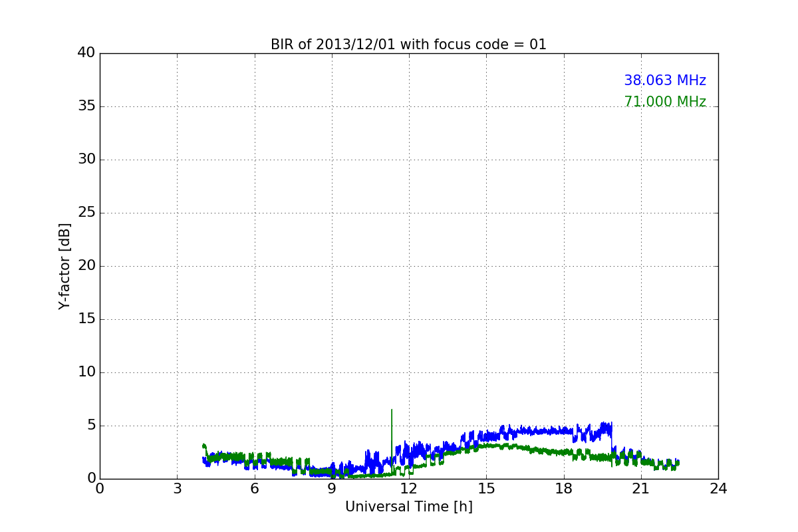The image size is (798, 532).
Task: Click the x-axis tick label 18
Action: [x=564, y=489]
